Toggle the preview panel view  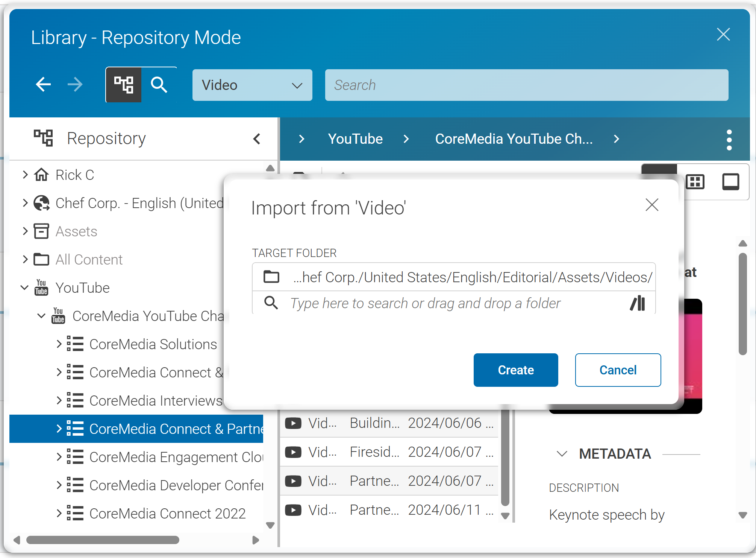730,182
